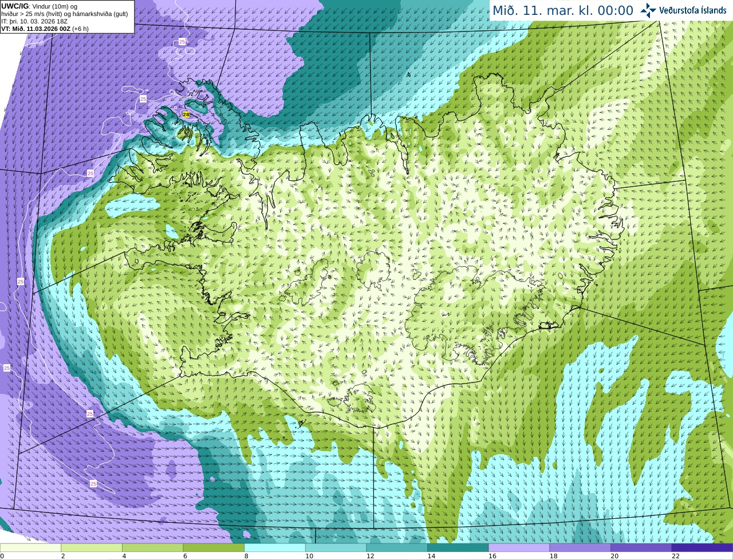Click legend scale value 10

309,556
